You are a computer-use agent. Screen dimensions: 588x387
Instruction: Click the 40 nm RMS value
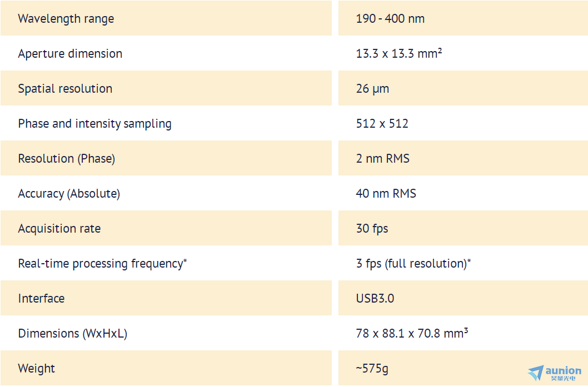pos(386,193)
